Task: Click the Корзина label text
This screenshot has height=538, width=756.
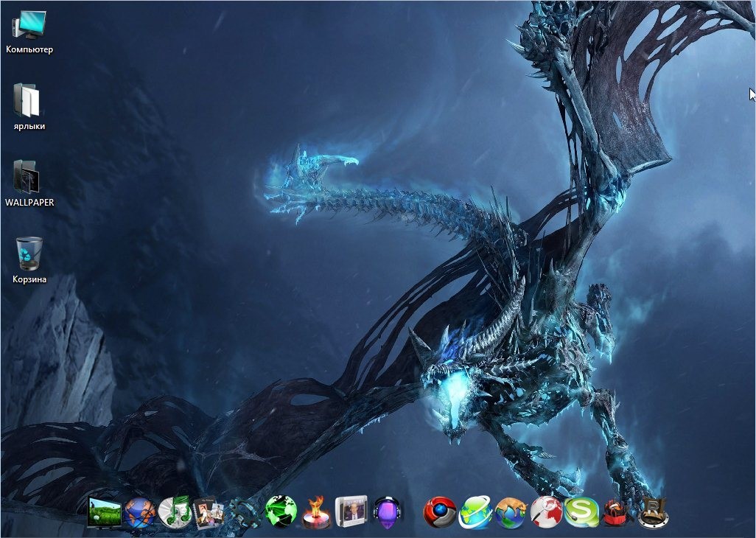Action: pyautogui.click(x=29, y=279)
